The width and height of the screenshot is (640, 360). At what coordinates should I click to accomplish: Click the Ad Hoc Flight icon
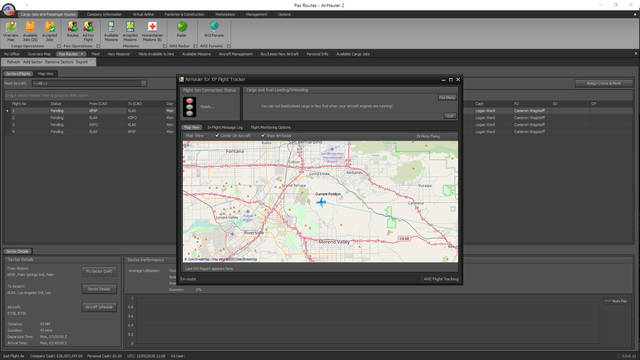pyautogui.click(x=88, y=31)
